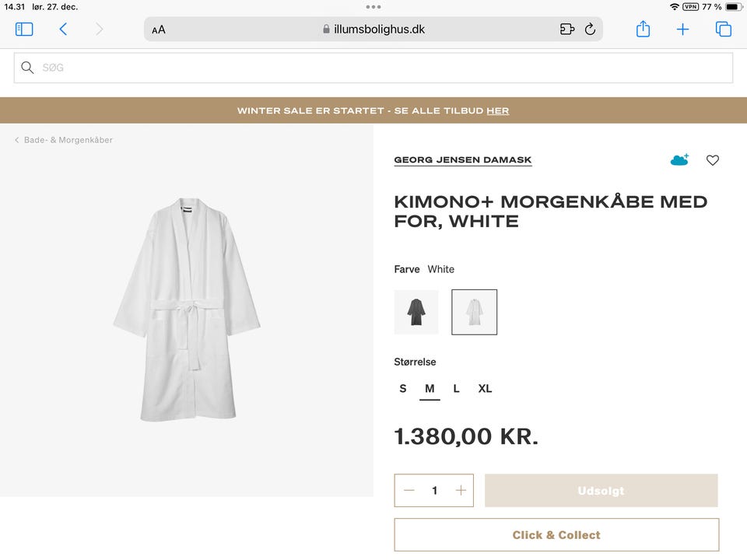Pick the dark robe color swatch
This screenshot has height=560, width=747.
pos(416,312)
